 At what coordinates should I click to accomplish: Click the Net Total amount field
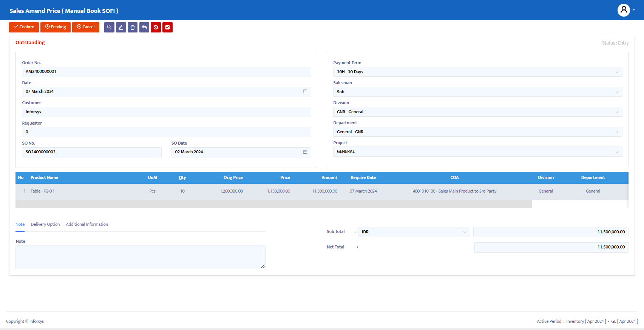551,247
